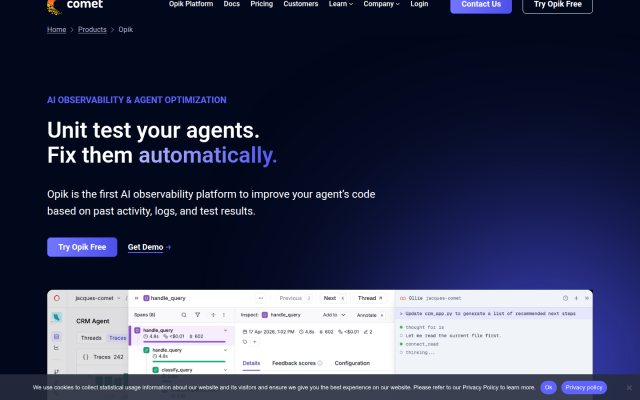Viewport: 640px width, 400px height.
Task: Open the Configuration tab
Action: 352,363
